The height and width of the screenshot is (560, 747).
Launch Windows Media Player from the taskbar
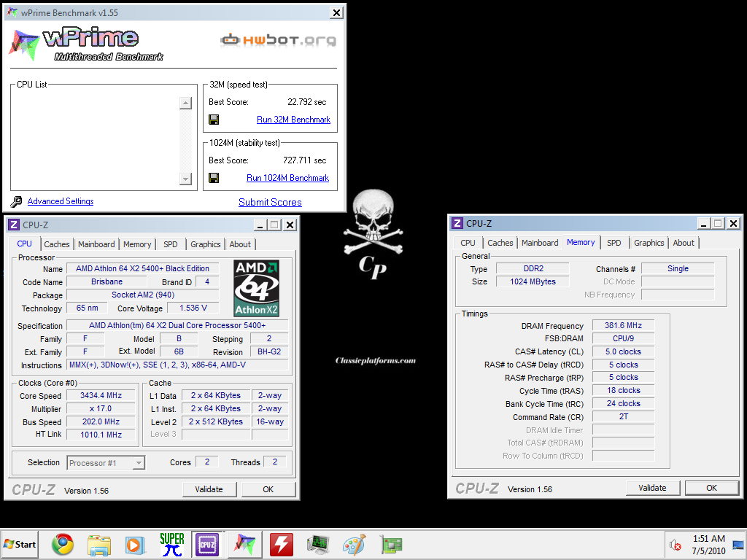tap(135, 545)
